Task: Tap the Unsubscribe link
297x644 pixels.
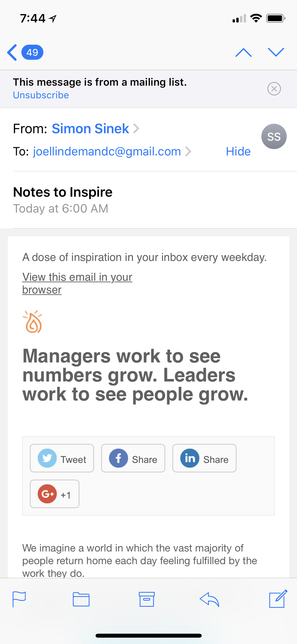Action: [41, 95]
